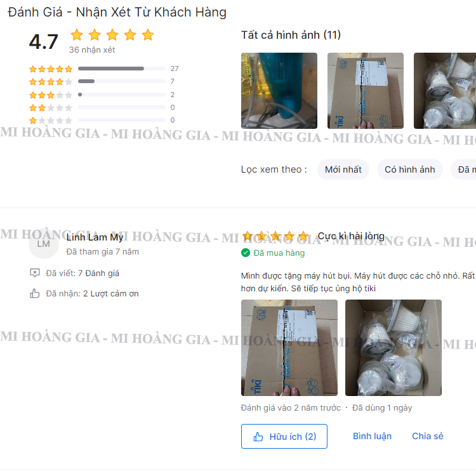Select the three-star rating row

click(x=104, y=95)
